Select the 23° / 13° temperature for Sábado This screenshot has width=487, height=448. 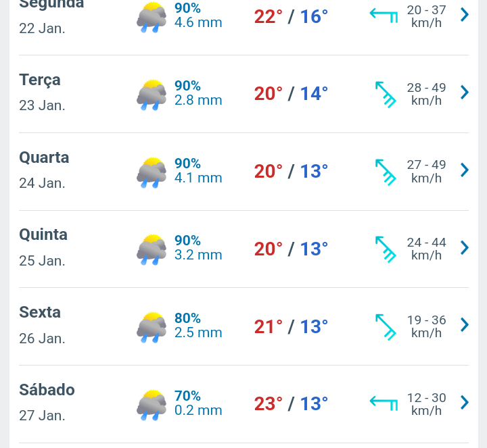tap(291, 403)
